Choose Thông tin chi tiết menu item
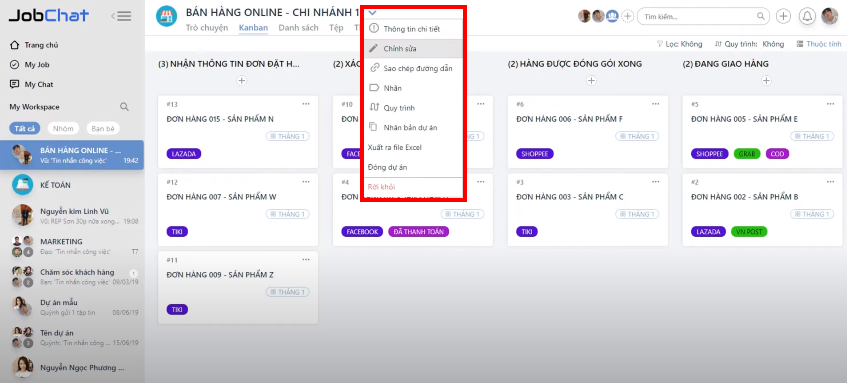Screen dimensions: 847x383 (x=413, y=29)
